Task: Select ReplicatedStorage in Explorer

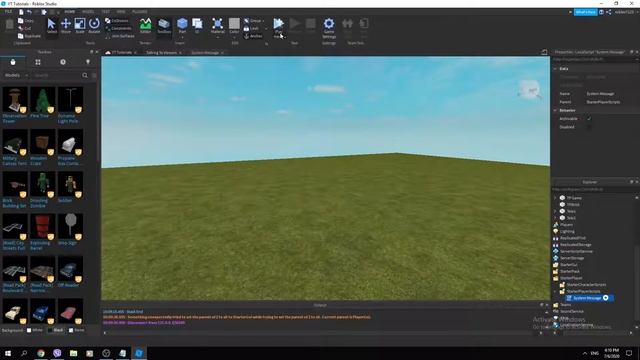Action: click(x=576, y=245)
